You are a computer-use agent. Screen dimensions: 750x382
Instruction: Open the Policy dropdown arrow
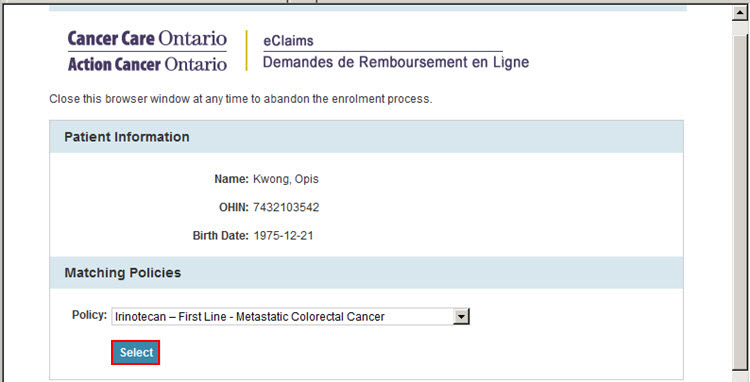(x=461, y=317)
